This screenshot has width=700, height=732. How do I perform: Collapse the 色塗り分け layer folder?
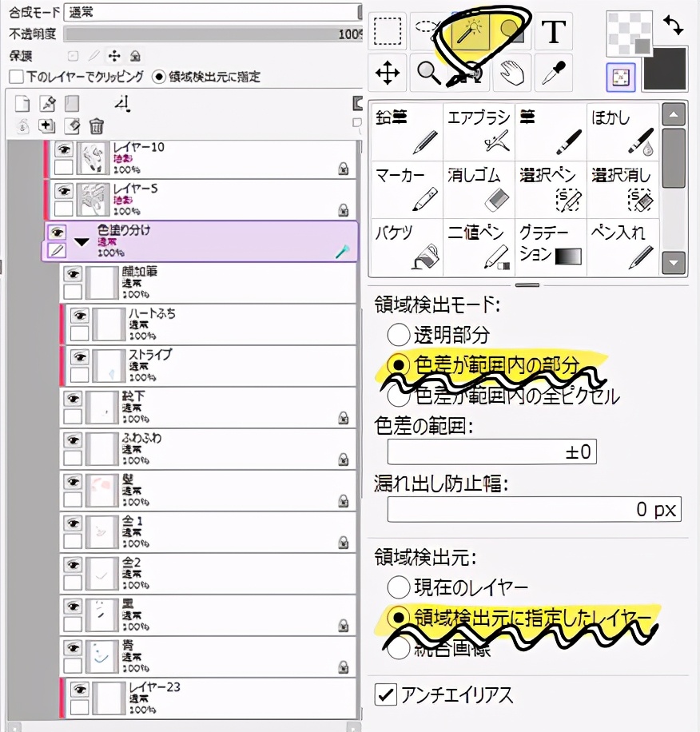(81, 241)
